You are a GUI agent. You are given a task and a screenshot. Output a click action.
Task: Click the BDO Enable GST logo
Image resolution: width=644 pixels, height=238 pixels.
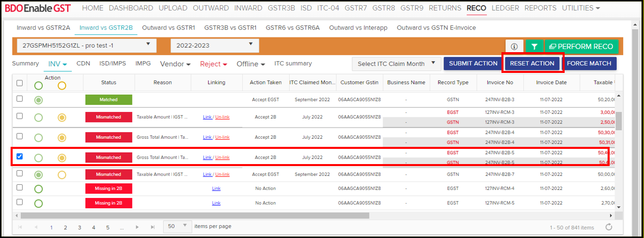coord(38,8)
